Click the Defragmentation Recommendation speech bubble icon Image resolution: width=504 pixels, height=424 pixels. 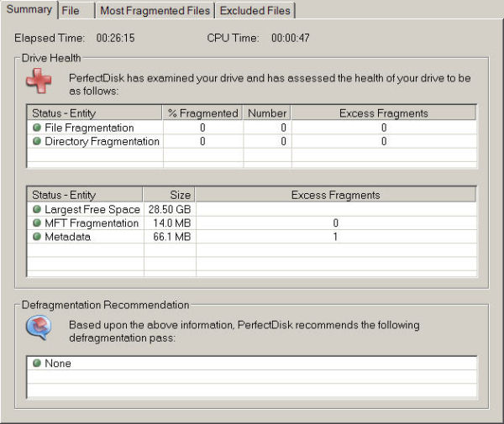(39, 327)
